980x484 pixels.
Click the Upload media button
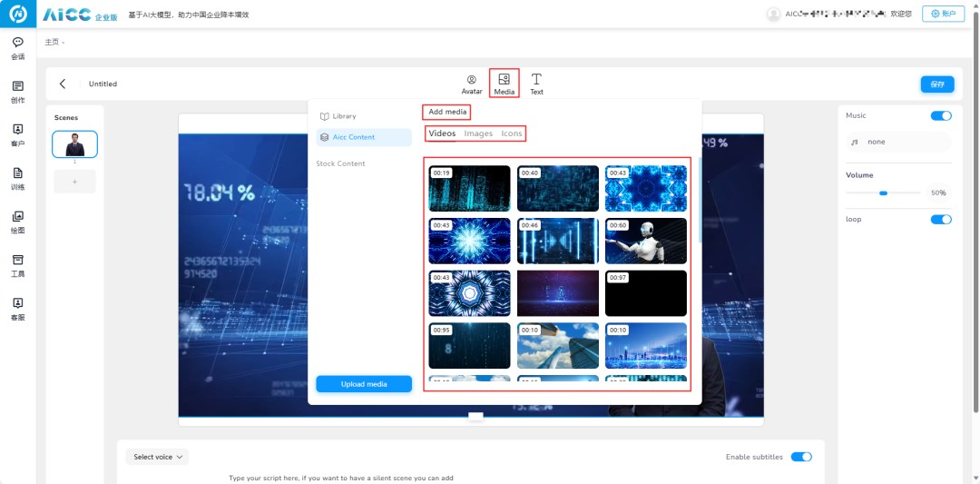364,384
